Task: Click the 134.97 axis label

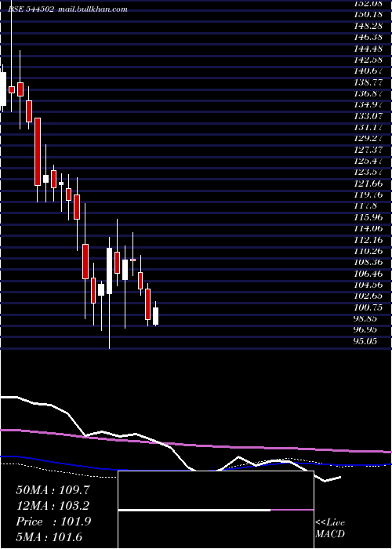Action: 367,105
